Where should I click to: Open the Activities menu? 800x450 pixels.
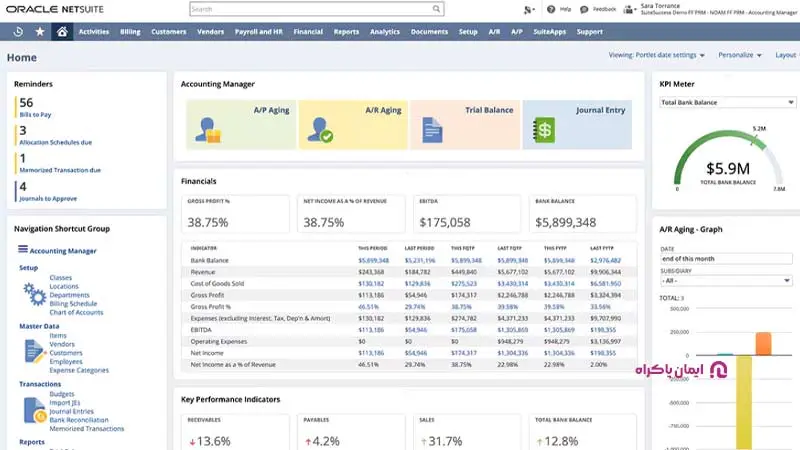click(94, 32)
